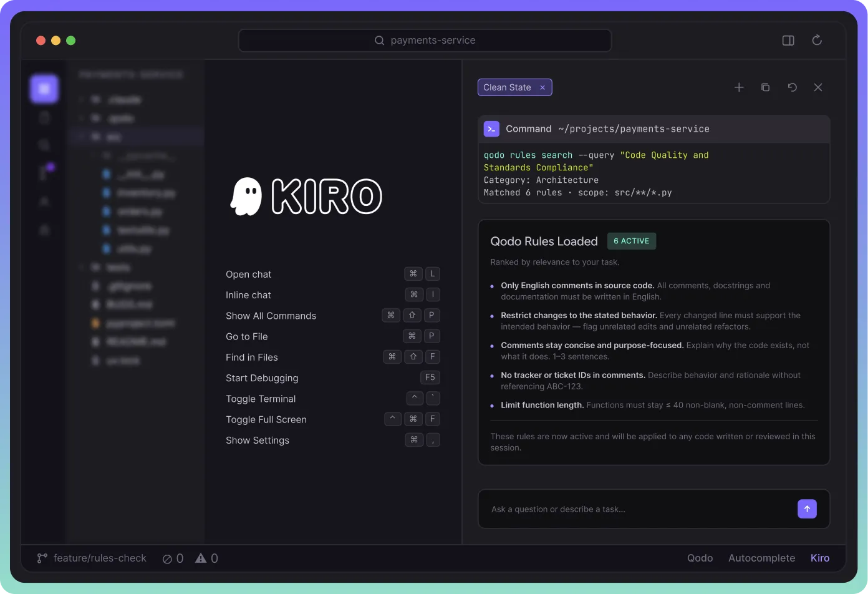Collapse the highlighted src folder in explorer
This screenshot has height=594, width=868.
(x=137, y=137)
